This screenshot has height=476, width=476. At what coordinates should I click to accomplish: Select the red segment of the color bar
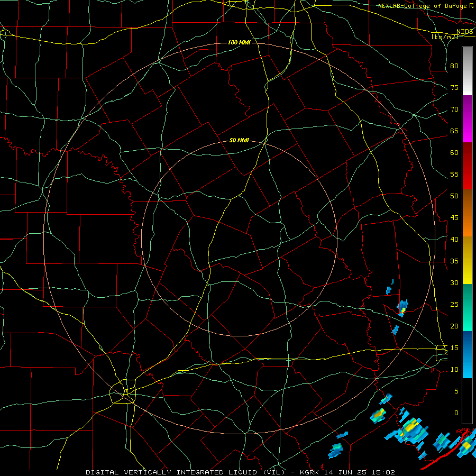pyautogui.click(x=467, y=166)
